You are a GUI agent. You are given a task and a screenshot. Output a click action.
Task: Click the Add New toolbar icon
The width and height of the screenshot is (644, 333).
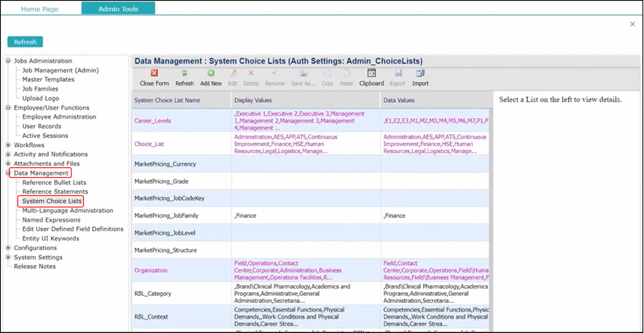pyautogui.click(x=210, y=74)
